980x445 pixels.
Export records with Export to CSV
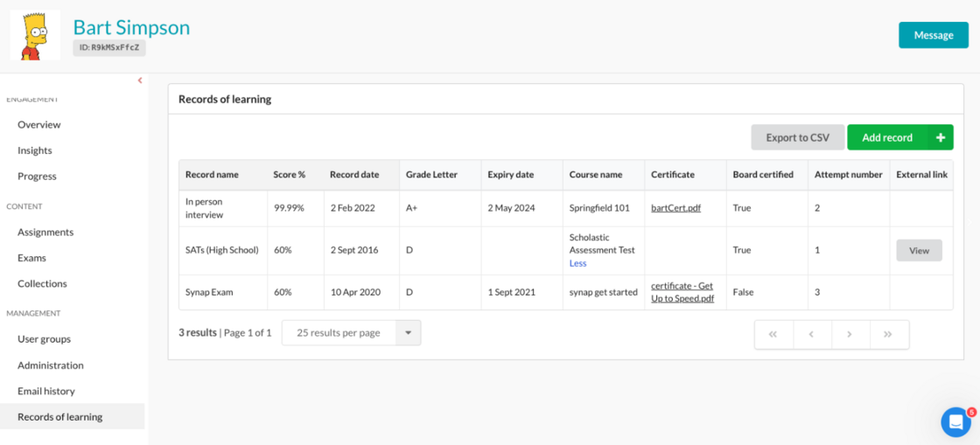point(797,137)
